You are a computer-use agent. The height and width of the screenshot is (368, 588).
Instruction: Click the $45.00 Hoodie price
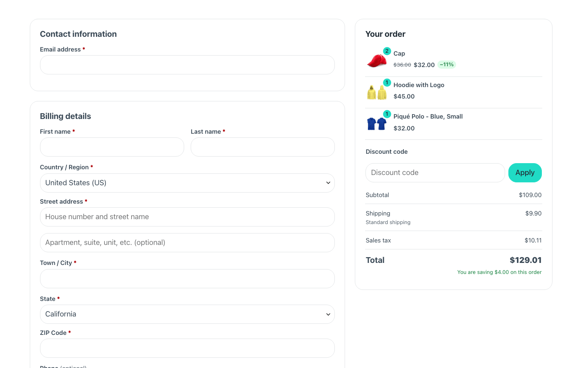pyautogui.click(x=404, y=96)
